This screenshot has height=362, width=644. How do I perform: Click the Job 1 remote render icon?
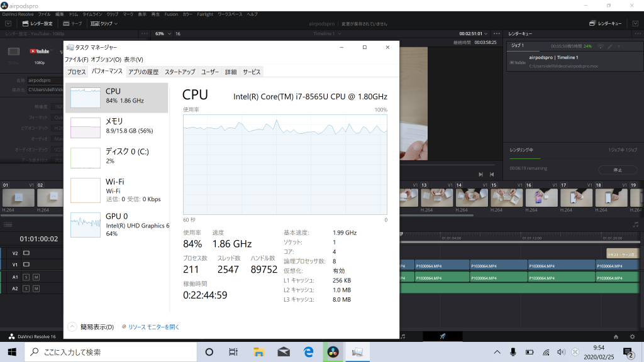coord(601,47)
